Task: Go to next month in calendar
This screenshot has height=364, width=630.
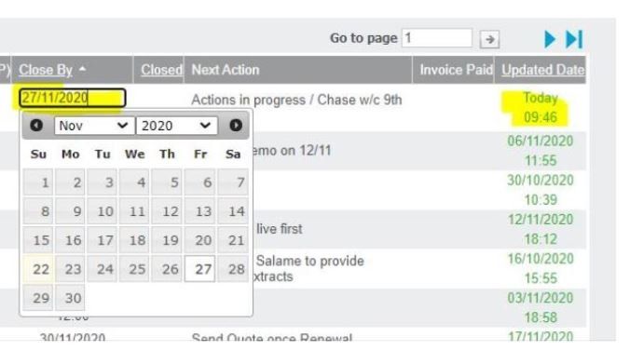Action: pos(236,126)
